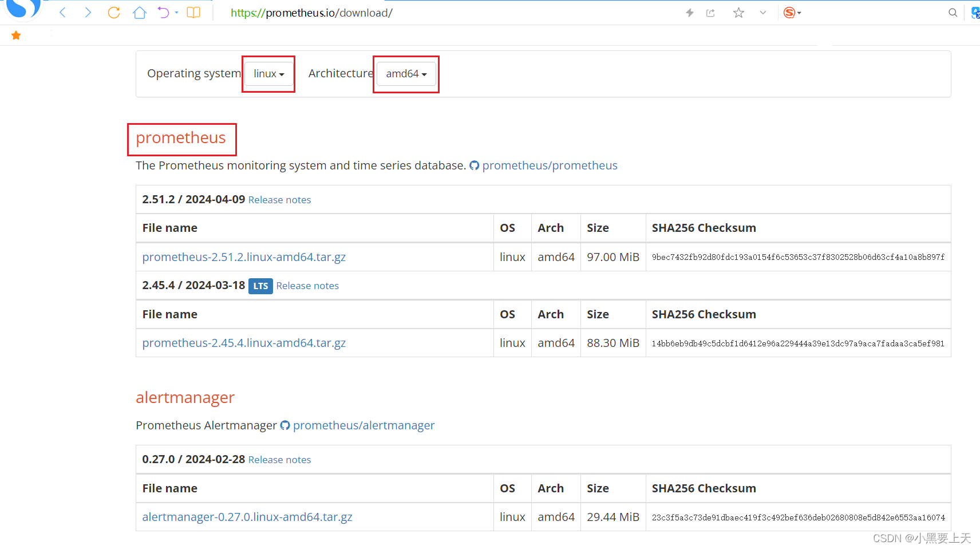Image resolution: width=980 pixels, height=549 pixels.
Task: Go to the browser home page
Action: [139, 12]
